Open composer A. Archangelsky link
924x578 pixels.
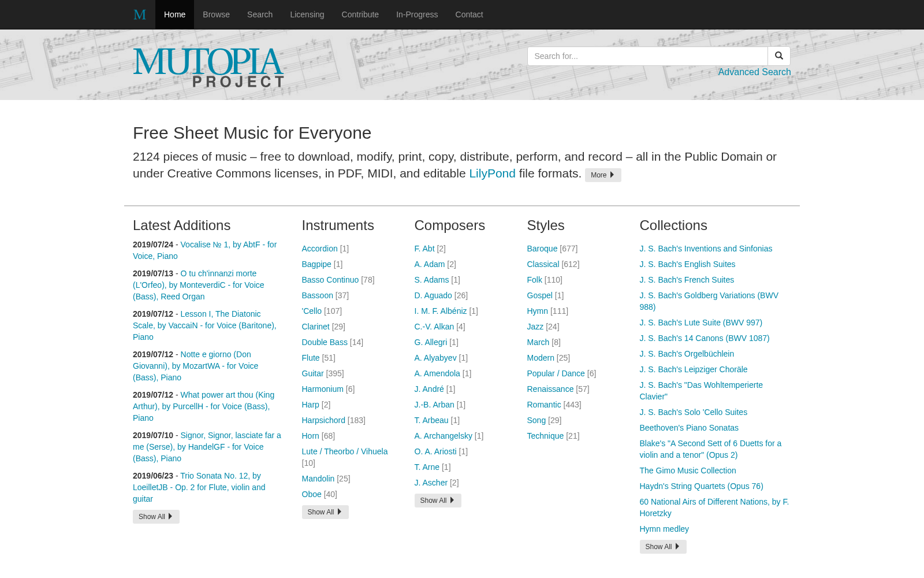[443, 436]
